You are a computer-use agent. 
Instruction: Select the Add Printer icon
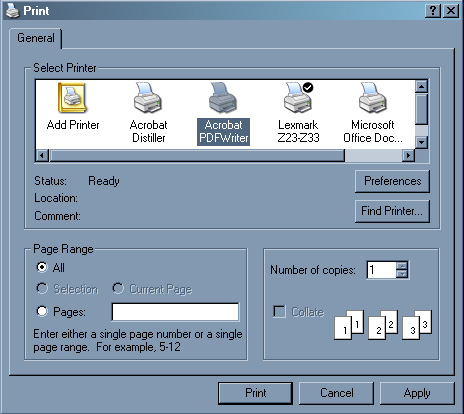[72, 99]
